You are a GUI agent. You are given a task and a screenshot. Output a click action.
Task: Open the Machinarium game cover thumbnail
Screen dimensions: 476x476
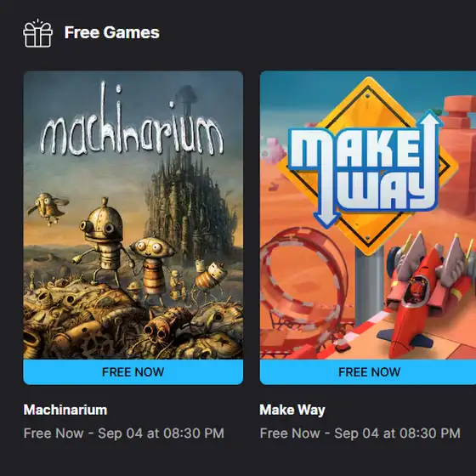[x=133, y=215]
